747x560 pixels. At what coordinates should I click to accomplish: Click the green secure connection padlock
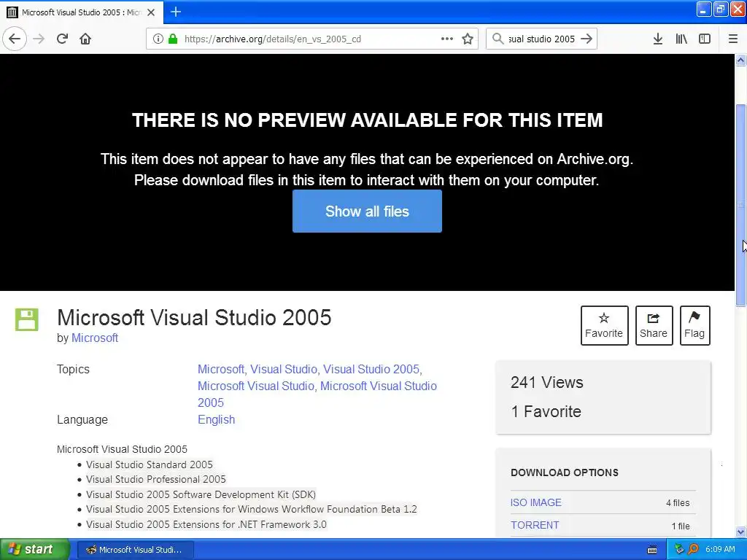click(173, 39)
